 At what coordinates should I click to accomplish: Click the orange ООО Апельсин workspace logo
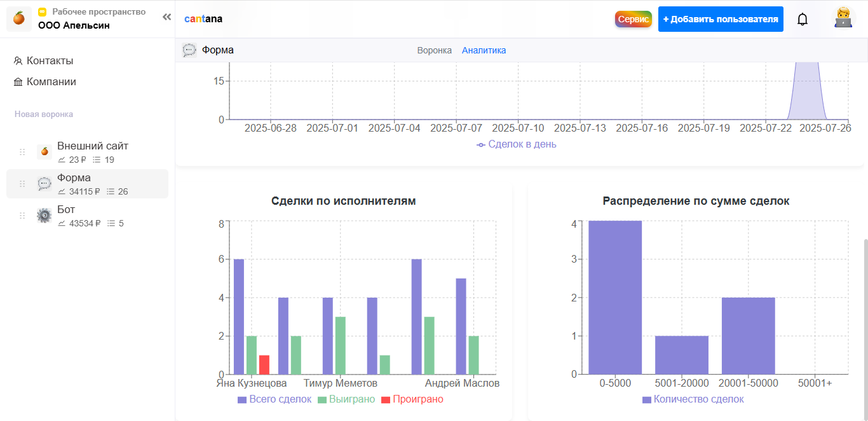click(x=18, y=18)
